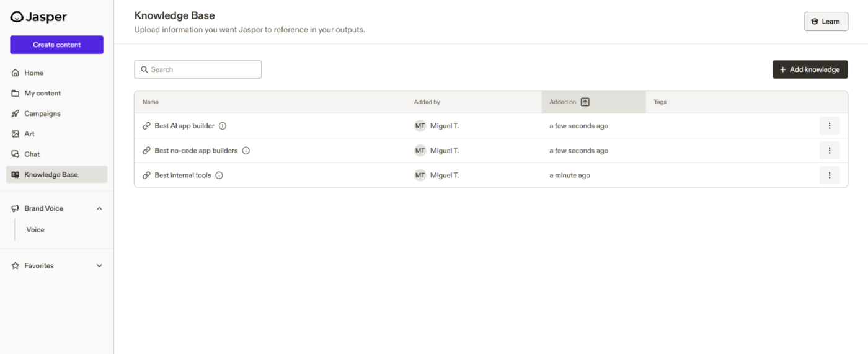Click the info icon next to Best no-code app builders

click(x=246, y=151)
